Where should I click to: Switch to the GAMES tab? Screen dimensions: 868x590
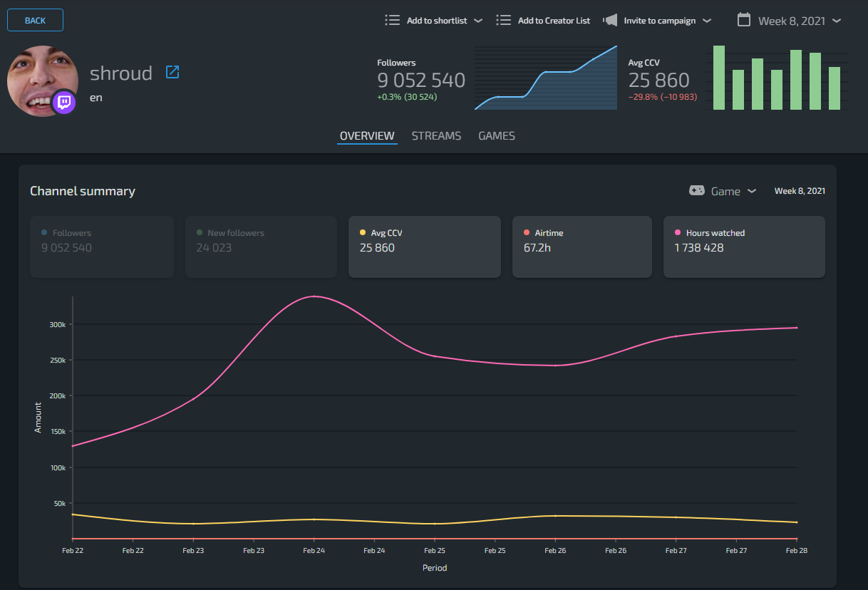(497, 136)
